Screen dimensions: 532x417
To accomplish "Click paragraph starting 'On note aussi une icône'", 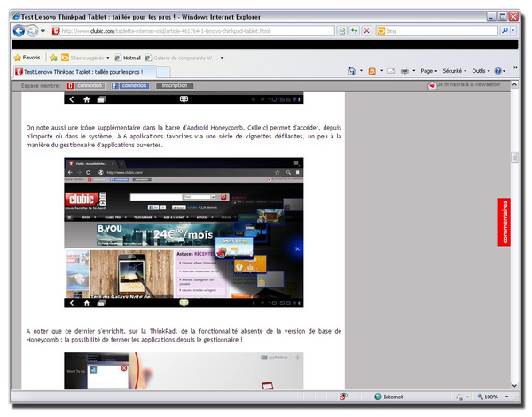I will pyautogui.click(x=184, y=136).
